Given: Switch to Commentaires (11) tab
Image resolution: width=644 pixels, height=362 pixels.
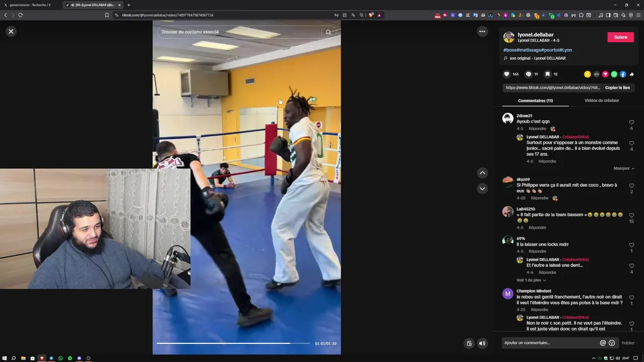Looking at the screenshot, I should [535, 101].
